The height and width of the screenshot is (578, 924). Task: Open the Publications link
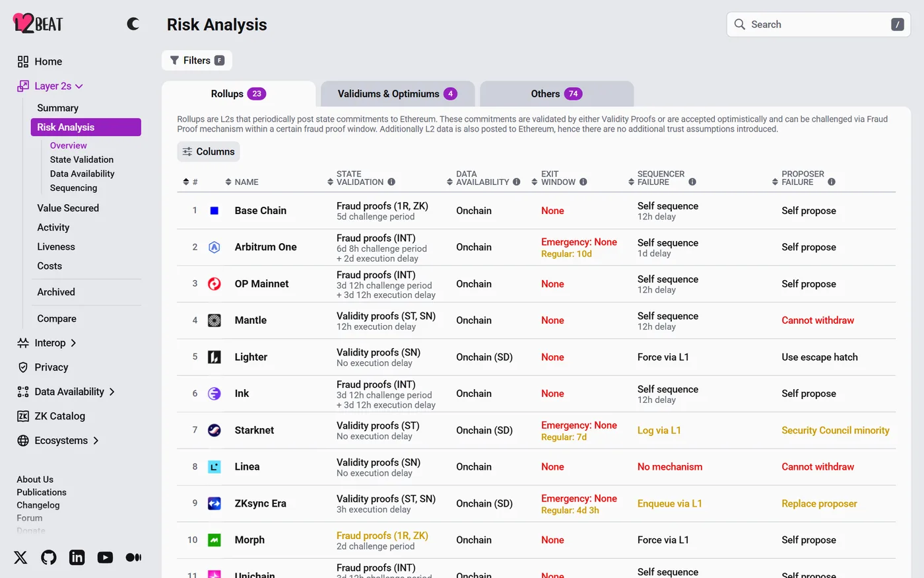(x=42, y=492)
